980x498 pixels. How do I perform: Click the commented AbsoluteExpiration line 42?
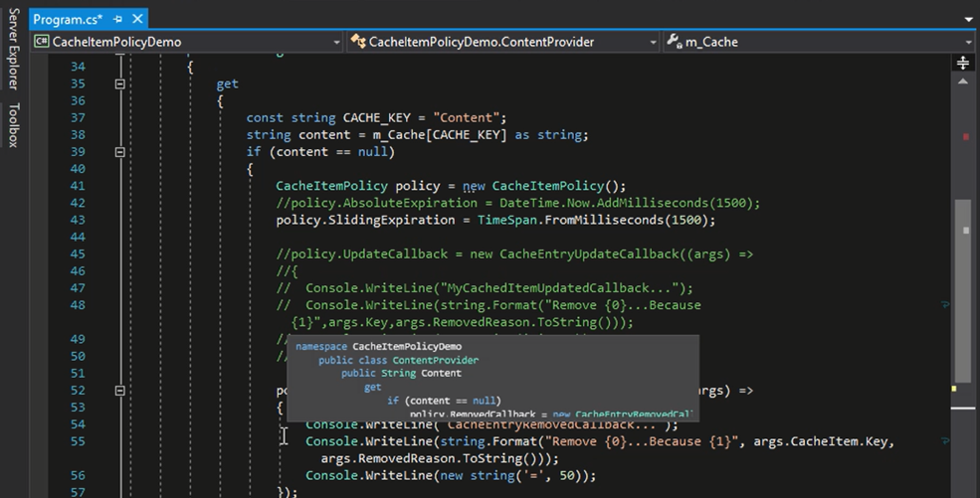pos(518,203)
